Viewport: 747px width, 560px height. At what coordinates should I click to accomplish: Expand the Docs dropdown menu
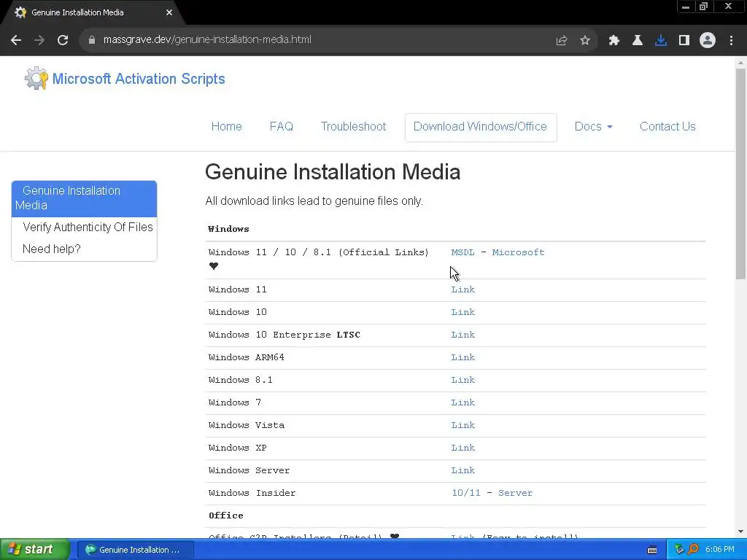[x=593, y=126]
